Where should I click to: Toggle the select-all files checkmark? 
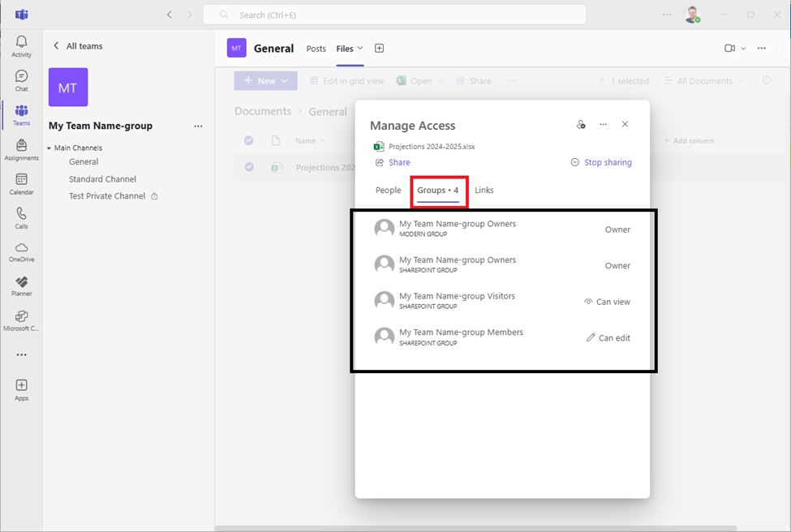click(249, 140)
